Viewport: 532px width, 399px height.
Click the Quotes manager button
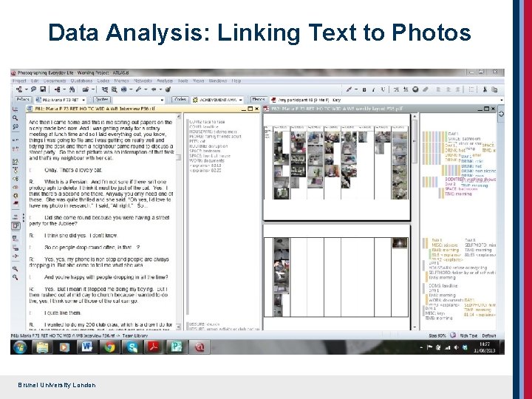(101, 100)
